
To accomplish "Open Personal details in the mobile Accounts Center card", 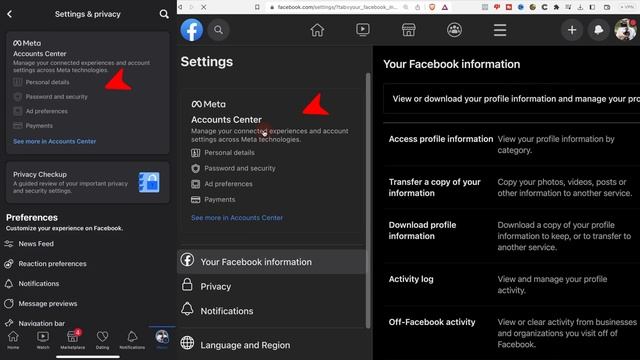I will point(41,82).
